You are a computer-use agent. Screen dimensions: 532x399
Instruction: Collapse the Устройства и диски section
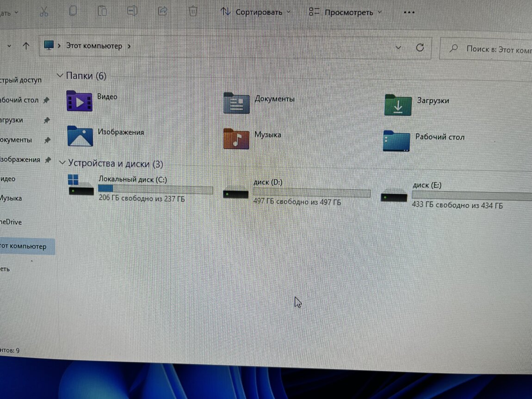pyautogui.click(x=62, y=163)
